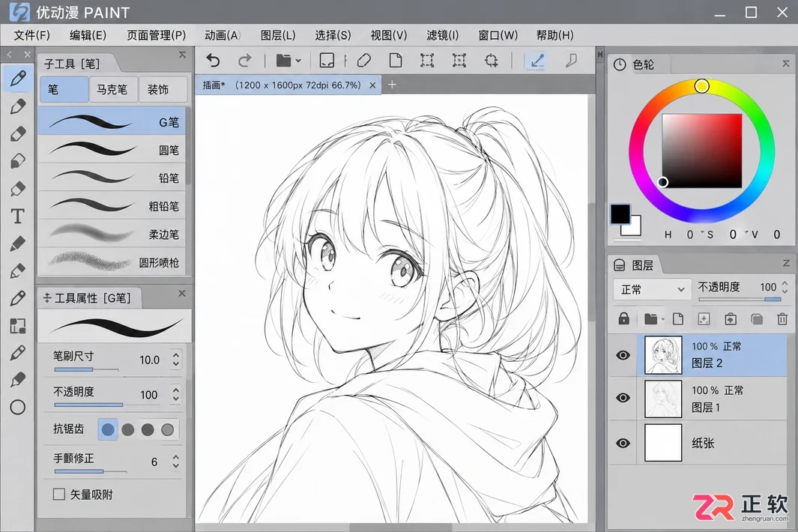798x532 pixels.
Task: Click the dashed selection with plus icon
Action: (491, 61)
